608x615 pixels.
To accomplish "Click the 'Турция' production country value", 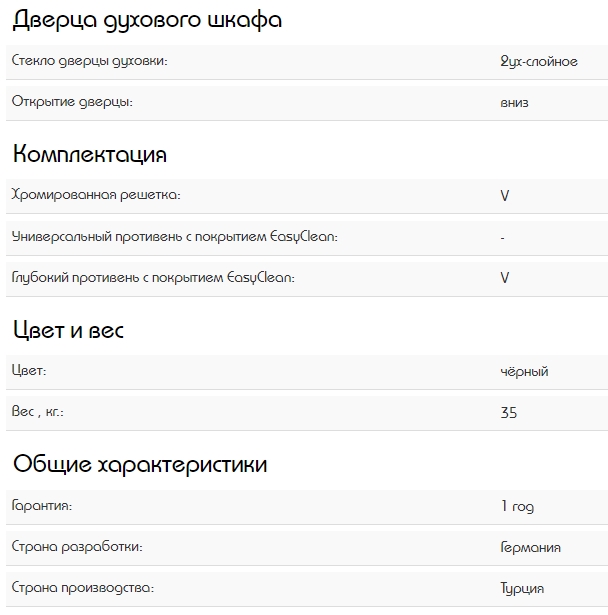I will coord(522,587).
